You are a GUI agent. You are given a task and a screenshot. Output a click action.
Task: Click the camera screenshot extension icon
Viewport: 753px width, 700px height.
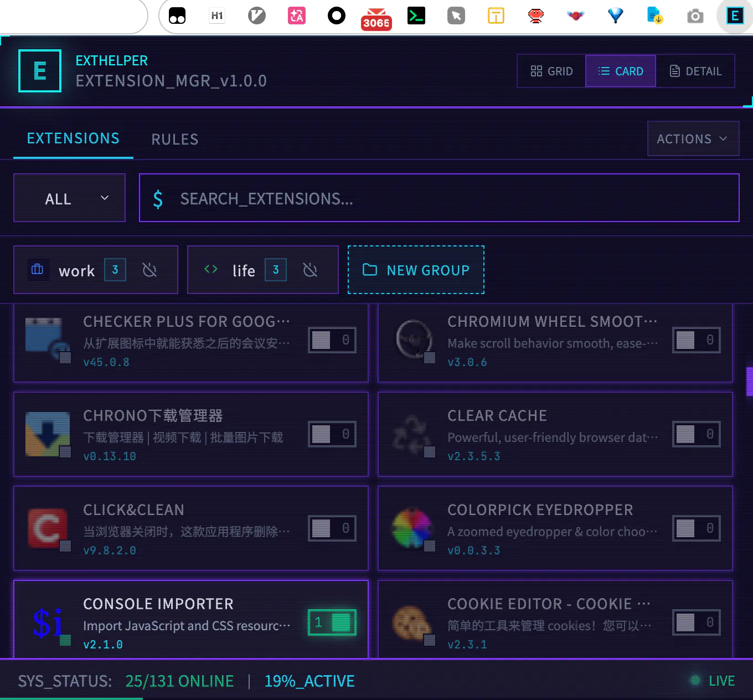click(x=695, y=16)
